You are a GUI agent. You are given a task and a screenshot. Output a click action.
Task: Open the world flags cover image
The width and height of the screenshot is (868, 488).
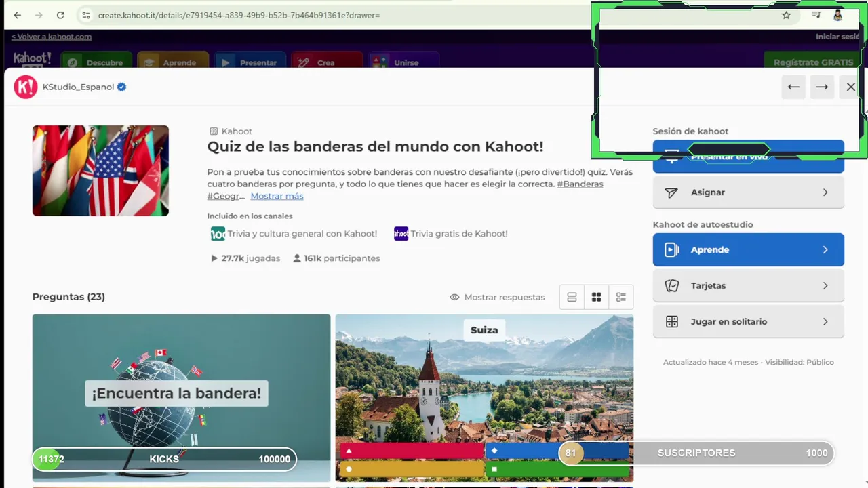100,171
